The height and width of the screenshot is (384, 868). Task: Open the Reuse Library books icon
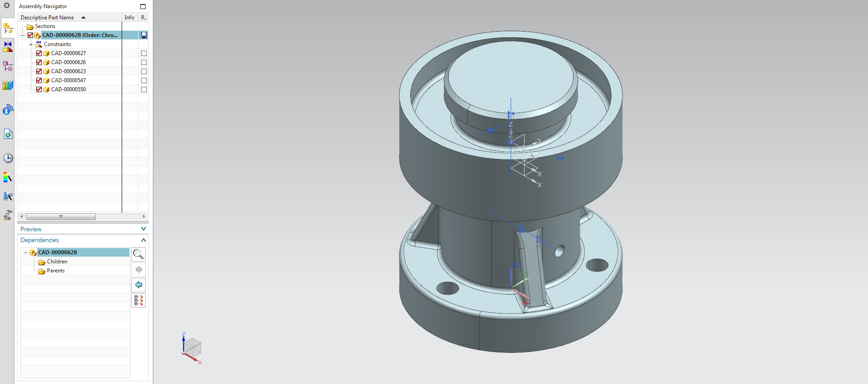click(8, 85)
